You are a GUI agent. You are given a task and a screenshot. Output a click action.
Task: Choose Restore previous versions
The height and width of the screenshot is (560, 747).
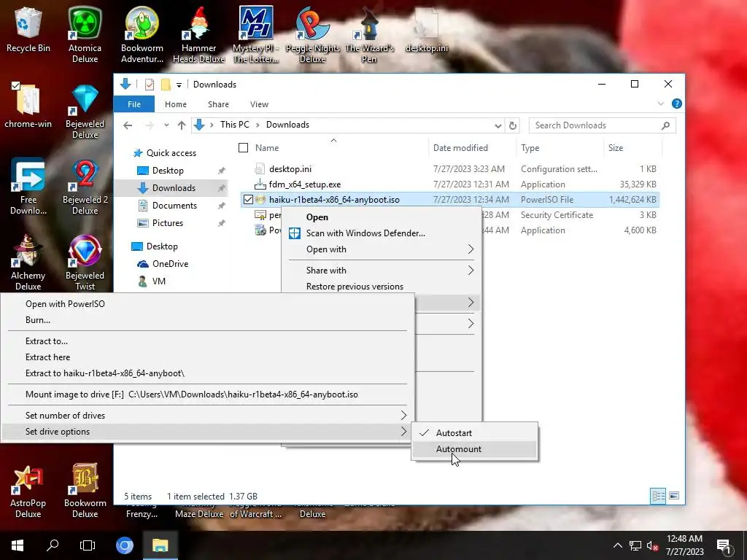382,286
